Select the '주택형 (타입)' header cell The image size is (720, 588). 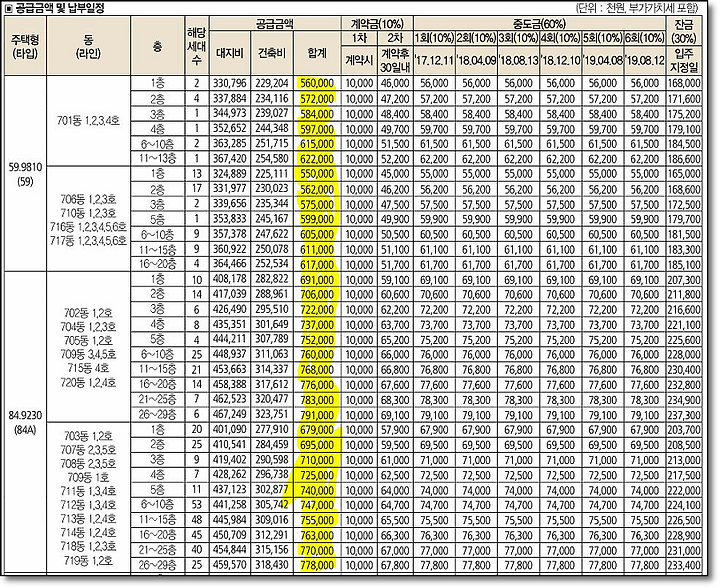tap(25, 46)
